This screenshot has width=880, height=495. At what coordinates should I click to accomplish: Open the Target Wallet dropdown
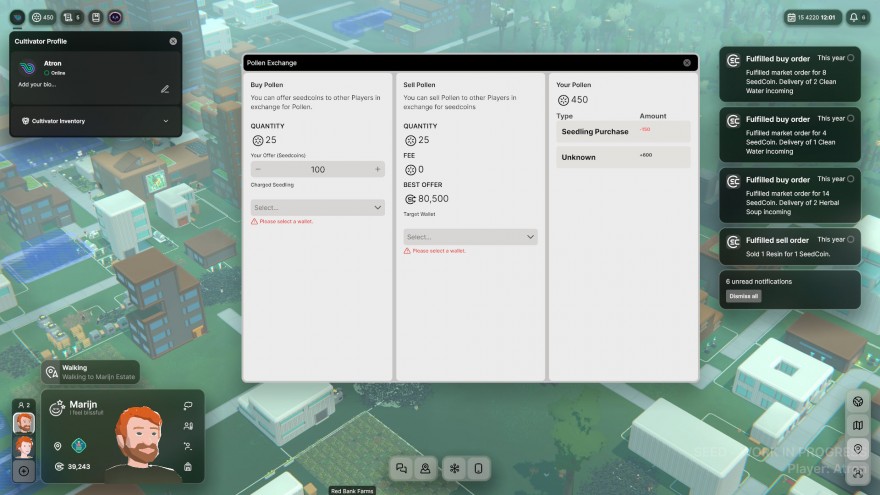tap(470, 237)
